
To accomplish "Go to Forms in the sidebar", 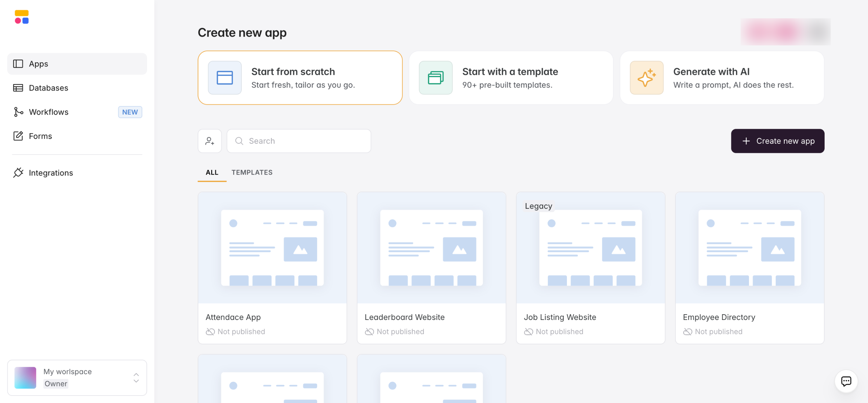I will pos(40,136).
